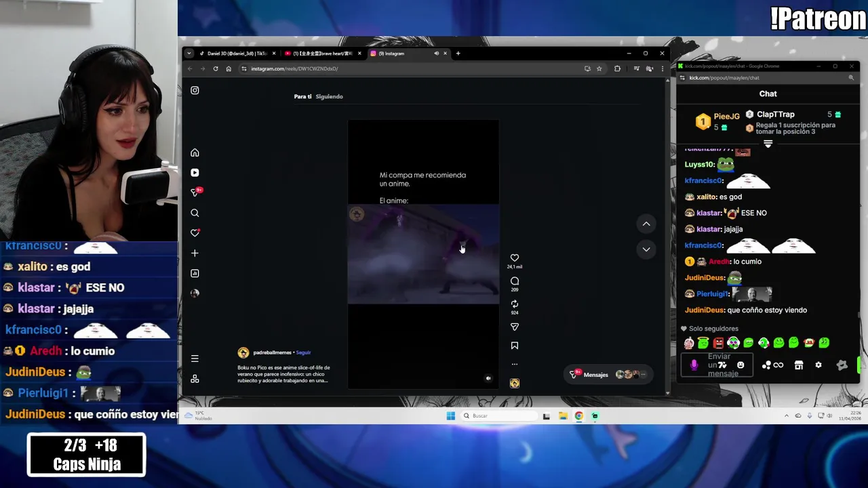Screen dimensions: 868x488
Task: Open a new browser tab with plus
Action: [458, 54]
